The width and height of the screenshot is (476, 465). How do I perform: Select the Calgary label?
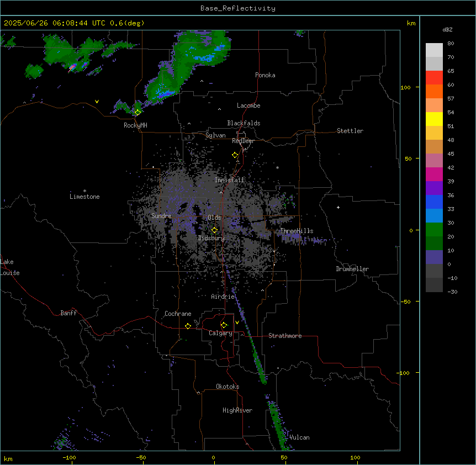click(221, 333)
